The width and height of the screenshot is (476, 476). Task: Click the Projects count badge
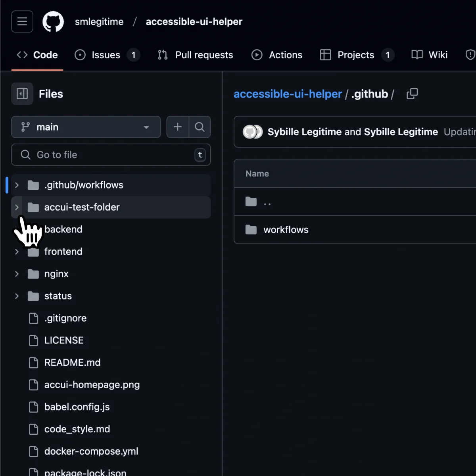pos(388,55)
